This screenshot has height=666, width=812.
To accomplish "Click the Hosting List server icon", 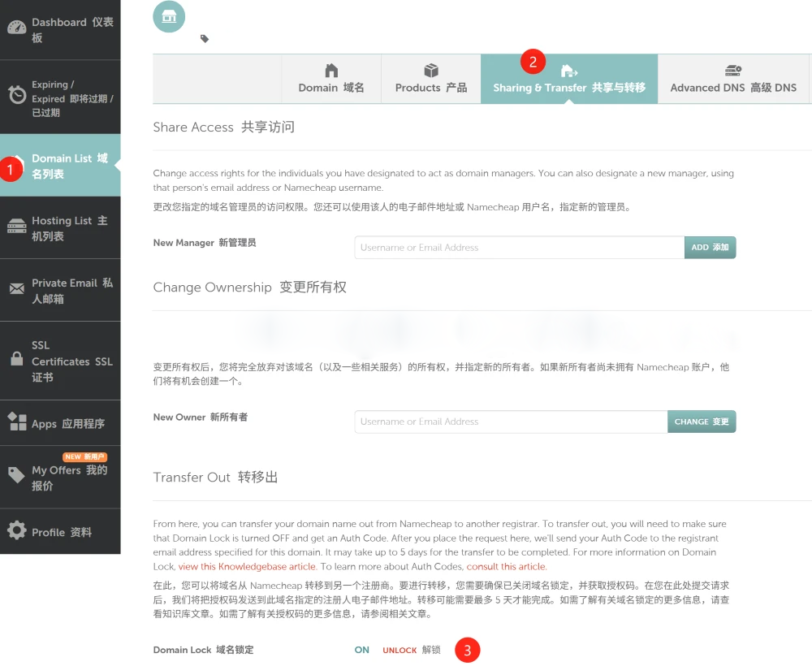I will point(16,227).
